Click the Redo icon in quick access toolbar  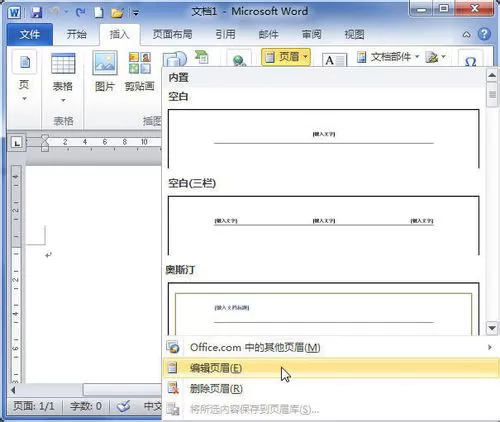(80, 13)
